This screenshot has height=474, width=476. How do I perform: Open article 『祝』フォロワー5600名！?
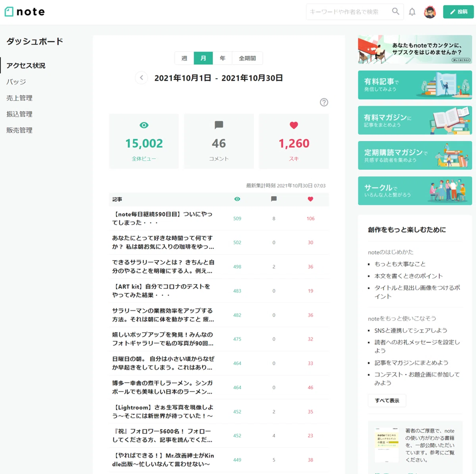pyautogui.click(x=162, y=436)
